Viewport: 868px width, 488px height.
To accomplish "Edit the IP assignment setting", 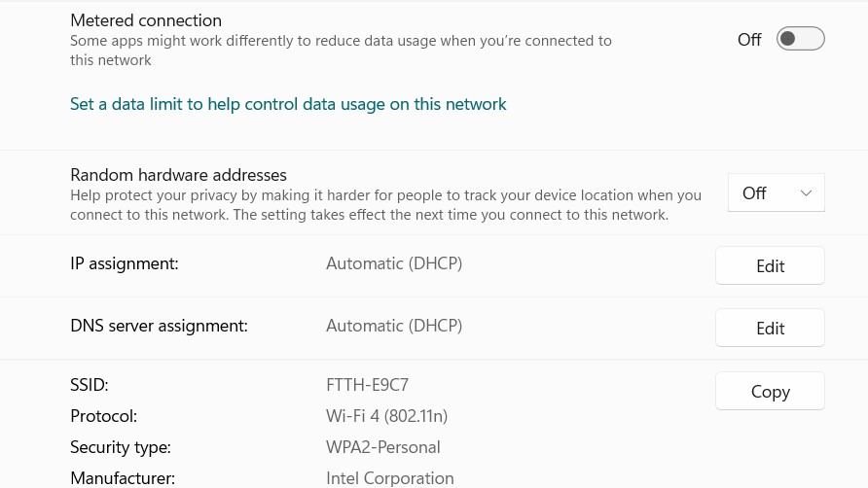I will pos(770,265).
